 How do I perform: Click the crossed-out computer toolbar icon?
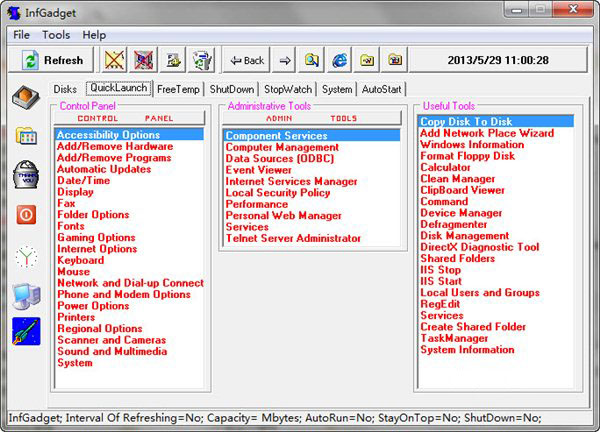click(143, 60)
